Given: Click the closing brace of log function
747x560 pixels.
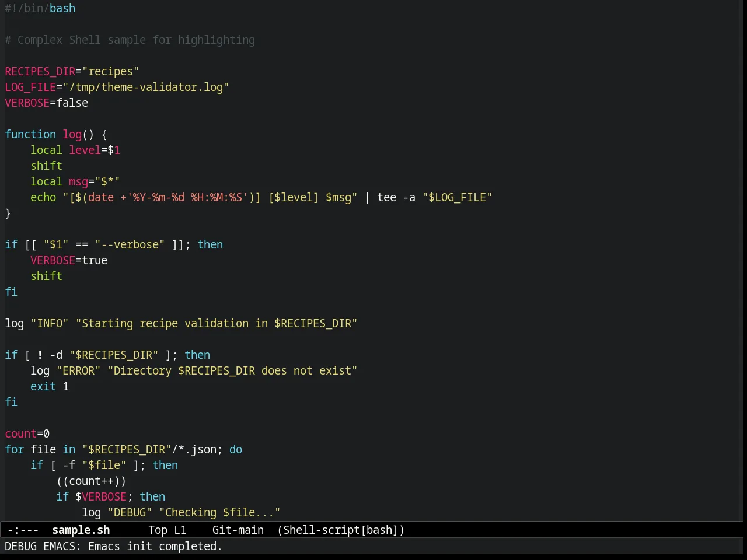Looking at the screenshot, I should click(x=8, y=213).
